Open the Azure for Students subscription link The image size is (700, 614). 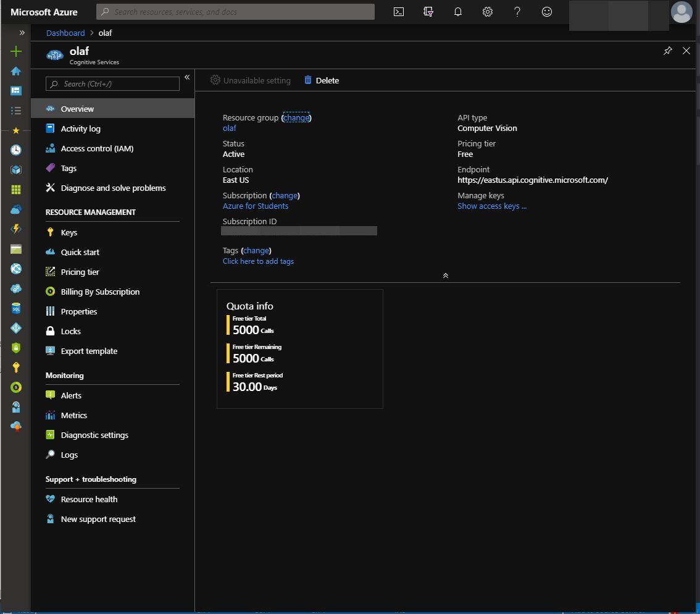(x=256, y=206)
